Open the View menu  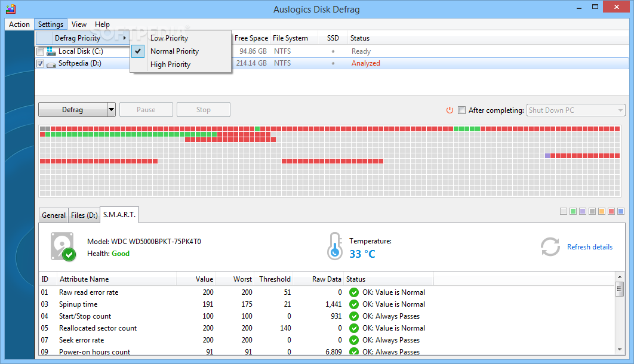tap(79, 24)
